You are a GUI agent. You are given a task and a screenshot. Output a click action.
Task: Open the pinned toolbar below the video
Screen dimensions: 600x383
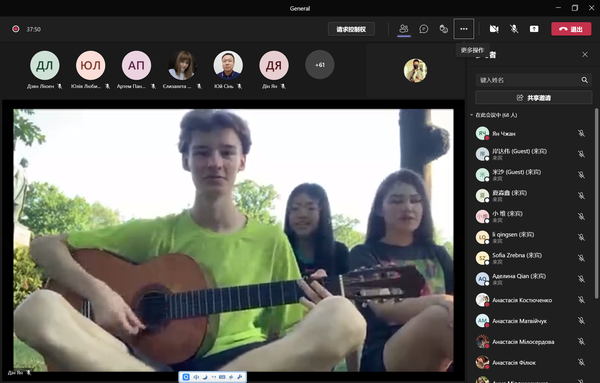(212, 377)
